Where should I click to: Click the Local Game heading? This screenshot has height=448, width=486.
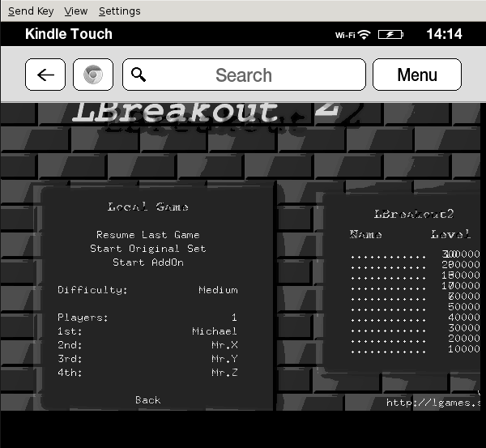tap(148, 207)
